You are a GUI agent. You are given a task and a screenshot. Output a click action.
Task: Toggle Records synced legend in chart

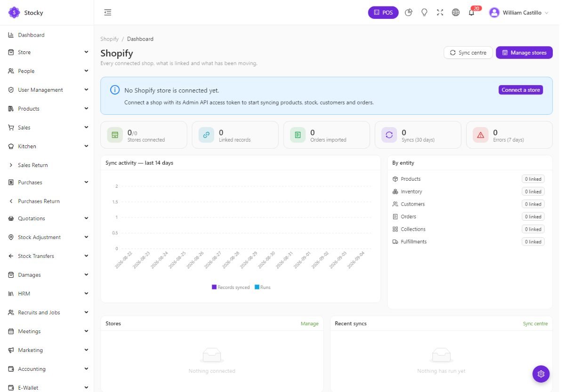tap(231, 287)
